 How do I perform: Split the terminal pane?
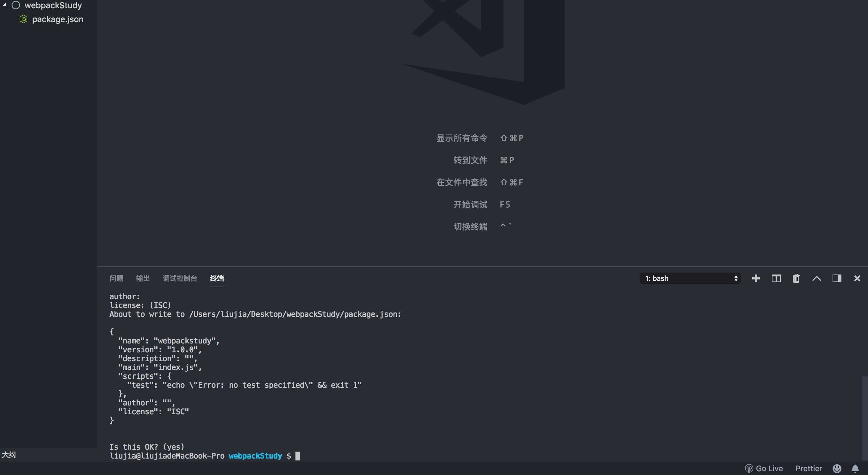[x=776, y=278]
